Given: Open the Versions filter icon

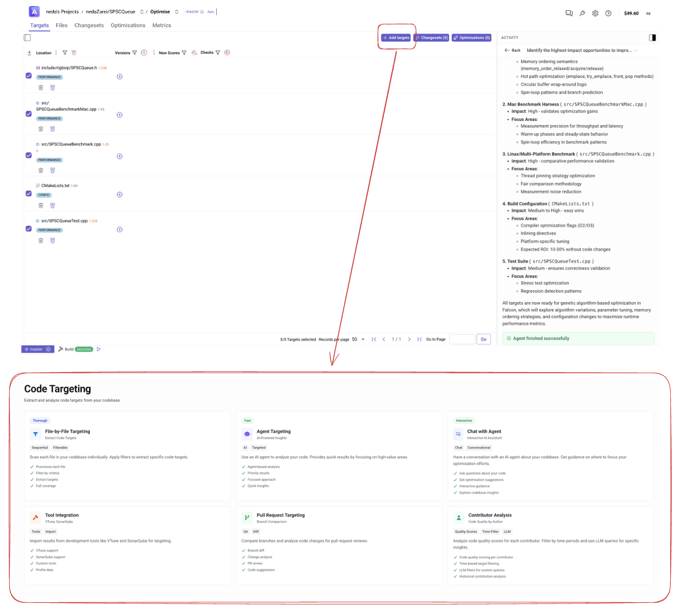Looking at the screenshot, I should point(135,52).
